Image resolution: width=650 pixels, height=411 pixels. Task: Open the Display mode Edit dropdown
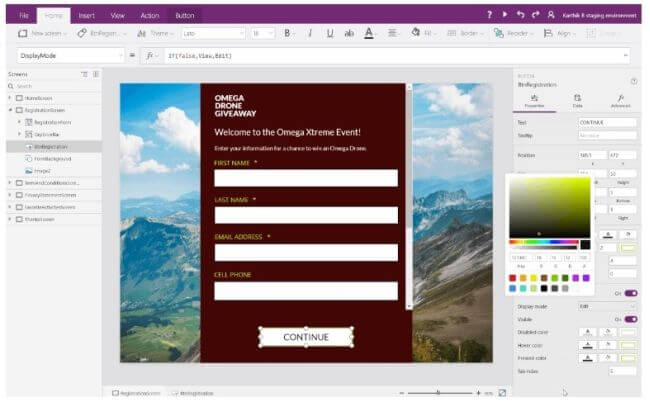click(607, 306)
